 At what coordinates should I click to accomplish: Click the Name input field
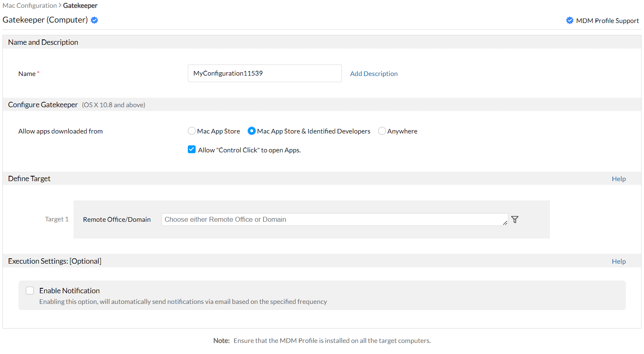coord(265,74)
